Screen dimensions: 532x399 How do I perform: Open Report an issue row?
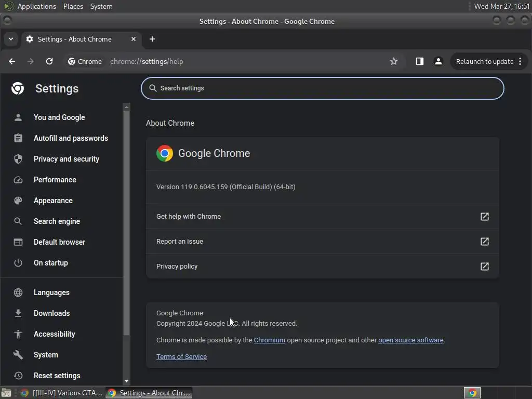322,242
